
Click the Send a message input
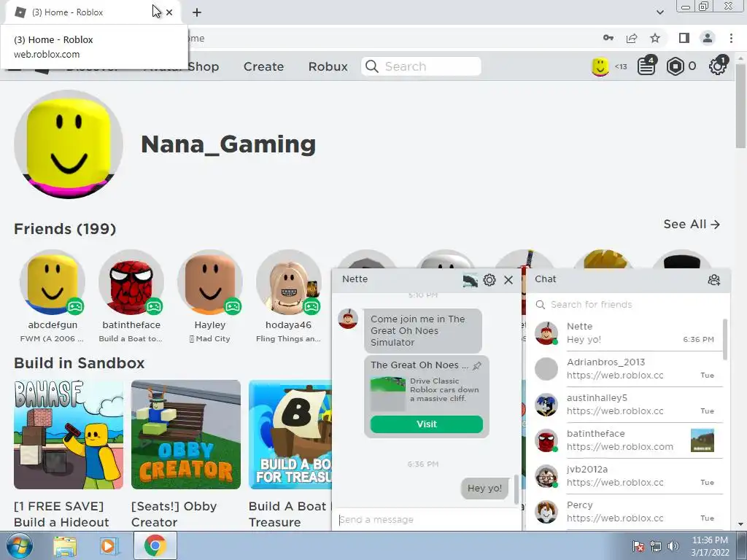click(x=426, y=519)
